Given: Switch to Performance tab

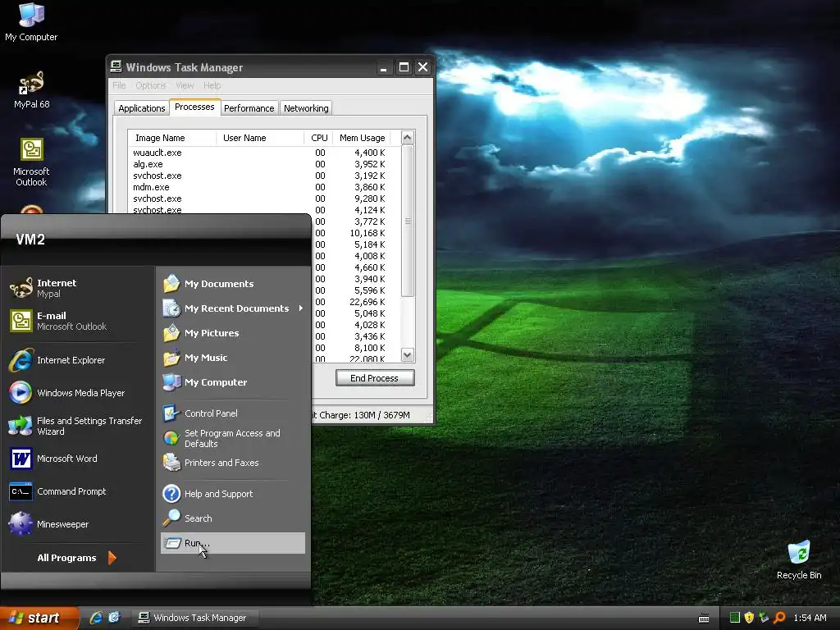Looking at the screenshot, I should tap(249, 108).
